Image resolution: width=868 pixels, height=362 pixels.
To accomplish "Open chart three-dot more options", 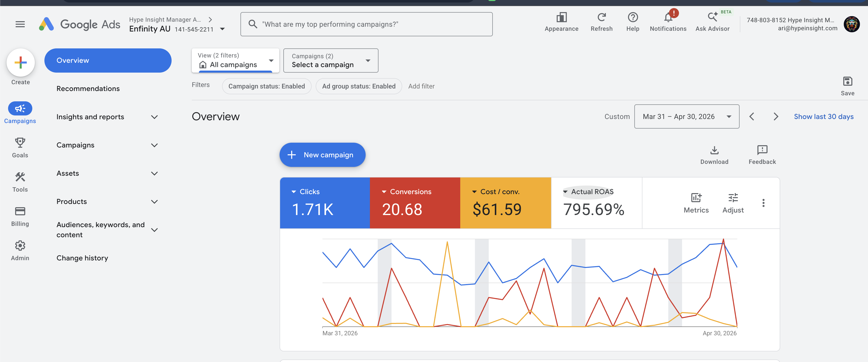I will click(x=764, y=203).
